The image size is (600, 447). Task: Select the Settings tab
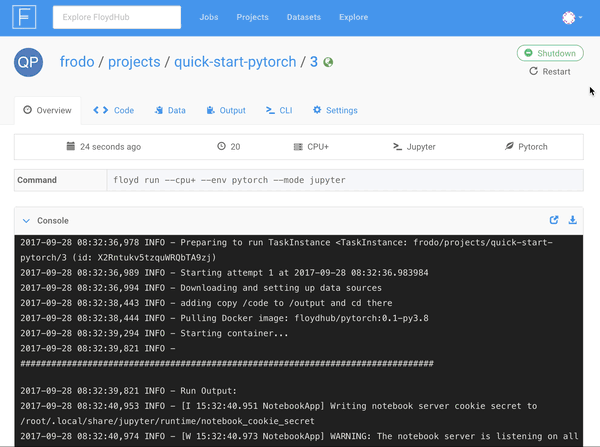pos(335,111)
